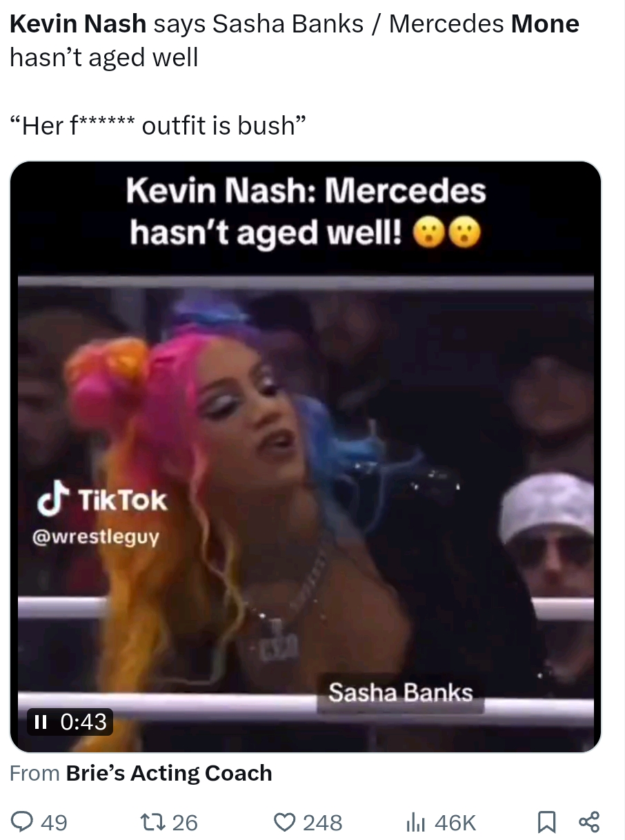Open share options with the share icon

click(x=589, y=822)
